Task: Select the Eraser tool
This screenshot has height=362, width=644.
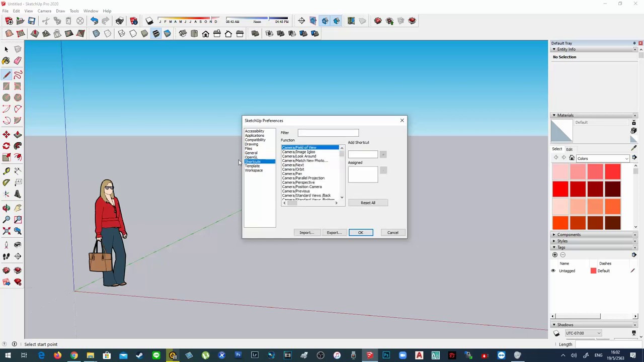Action: pos(18,61)
